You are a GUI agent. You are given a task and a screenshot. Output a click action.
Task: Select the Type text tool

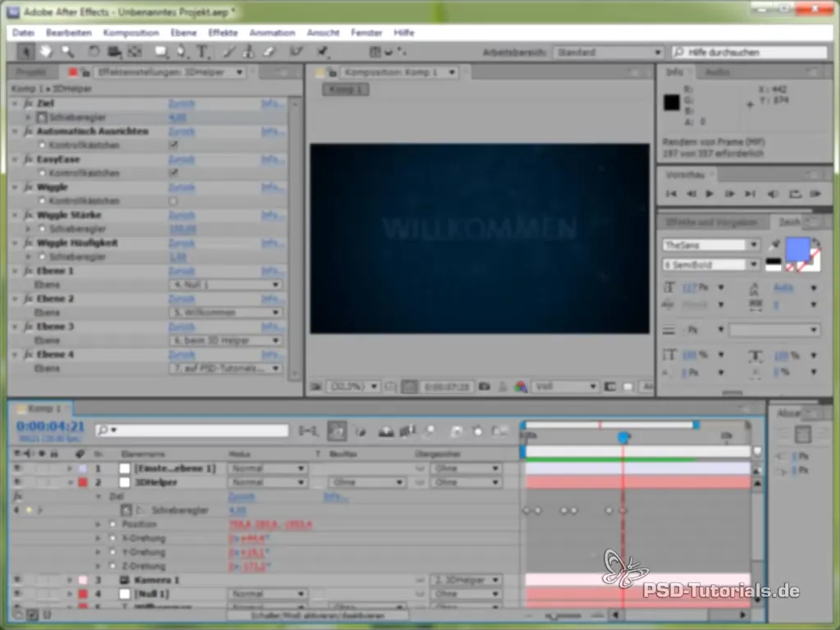click(x=203, y=52)
